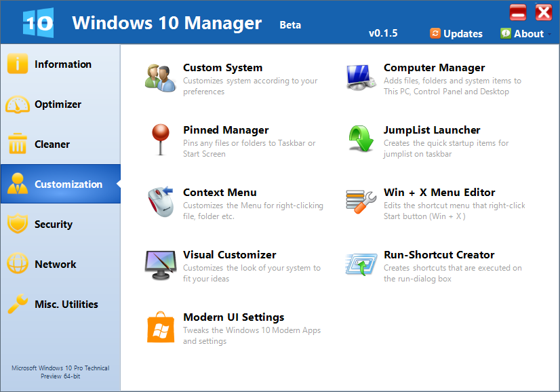This screenshot has height=392, width=560.
Task: Open Modern UI Settings title link
Action: pos(234,317)
